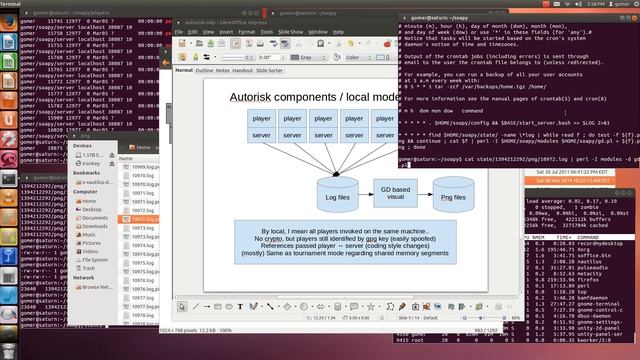This screenshot has width=640, height=360.
Task: Click the line width input field
Action: pyautogui.click(x=269, y=58)
